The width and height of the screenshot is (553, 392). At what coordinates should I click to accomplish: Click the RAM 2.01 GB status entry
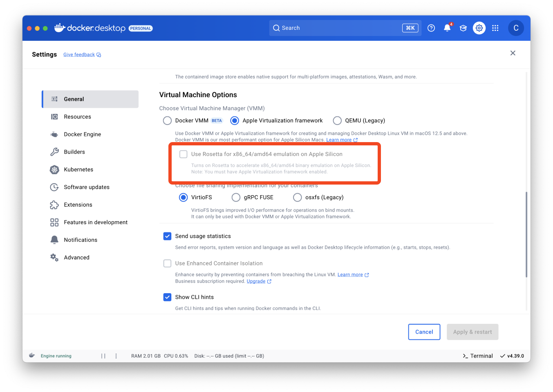point(146,356)
